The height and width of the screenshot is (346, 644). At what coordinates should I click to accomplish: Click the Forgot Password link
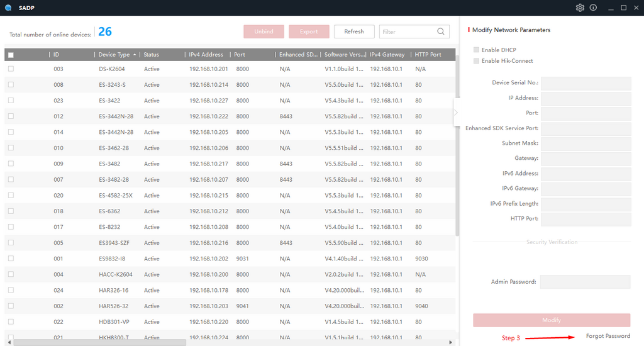point(608,336)
